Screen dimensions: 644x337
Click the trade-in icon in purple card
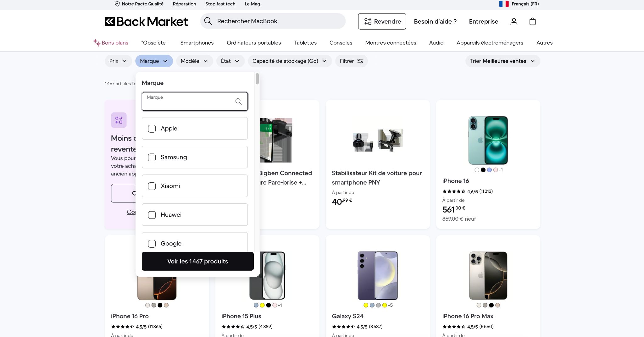(x=119, y=120)
